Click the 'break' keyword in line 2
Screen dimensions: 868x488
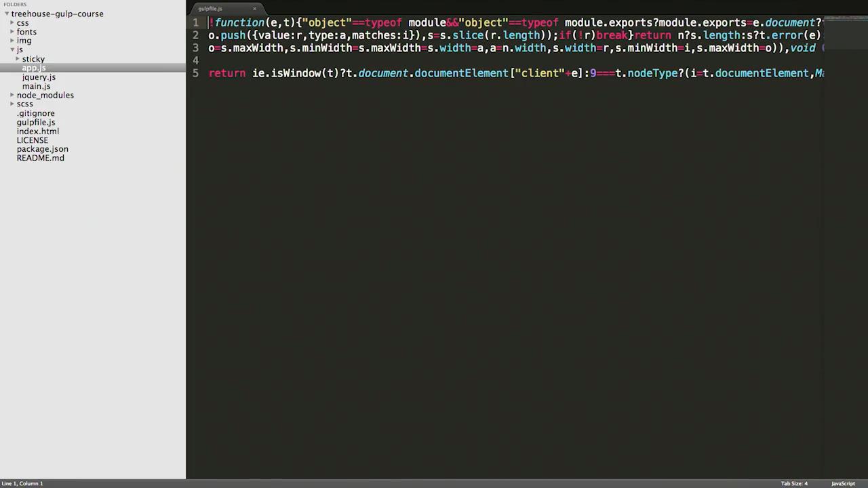click(612, 35)
